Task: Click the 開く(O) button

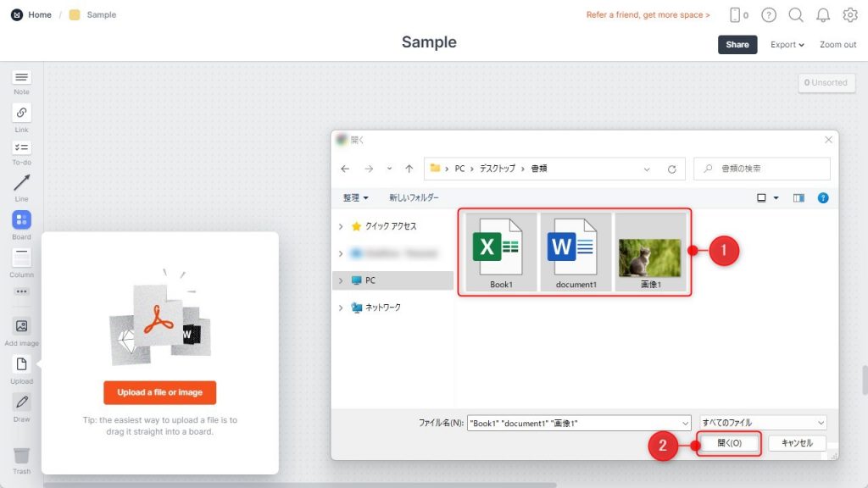Action: [729, 443]
